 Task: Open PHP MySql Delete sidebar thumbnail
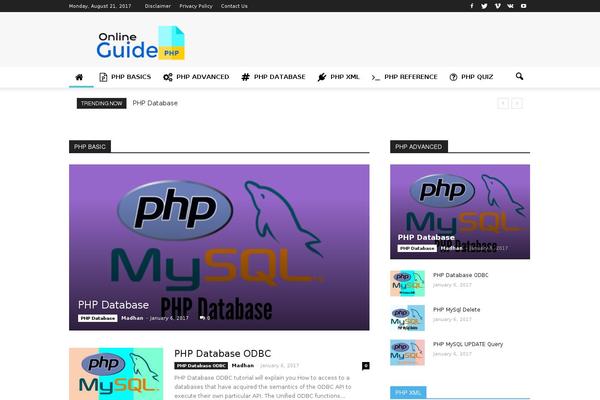408,318
